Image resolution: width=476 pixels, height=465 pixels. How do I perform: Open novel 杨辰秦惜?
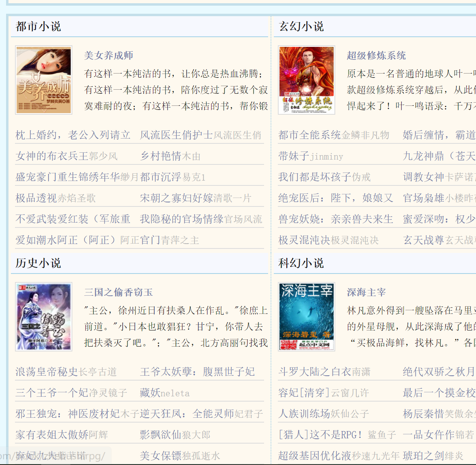coord(423,414)
